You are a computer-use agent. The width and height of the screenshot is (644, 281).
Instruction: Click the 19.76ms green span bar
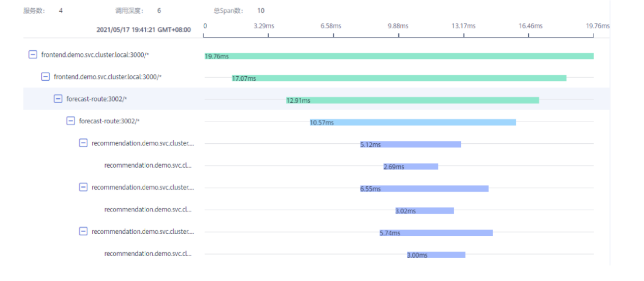pyautogui.click(x=399, y=56)
